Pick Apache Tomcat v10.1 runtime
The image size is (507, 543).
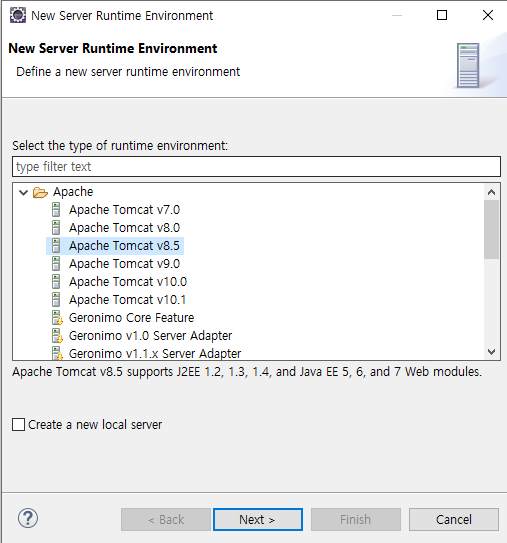point(127,300)
